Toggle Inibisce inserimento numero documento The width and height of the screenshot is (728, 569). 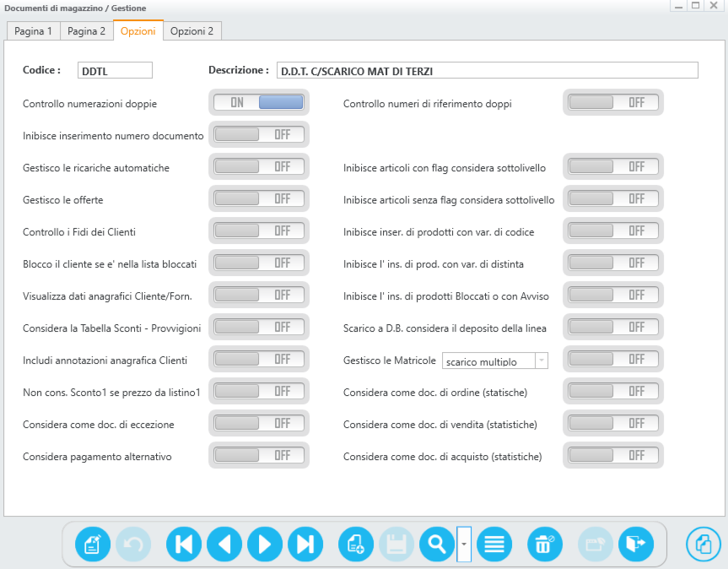click(259, 135)
